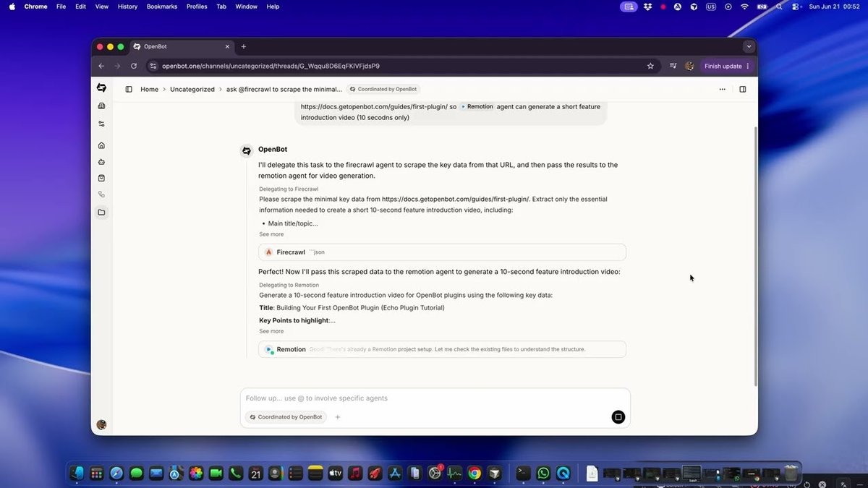The image size is (868, 488).
Task: Open the Bookmarks menu
Action: pos(161,7)
